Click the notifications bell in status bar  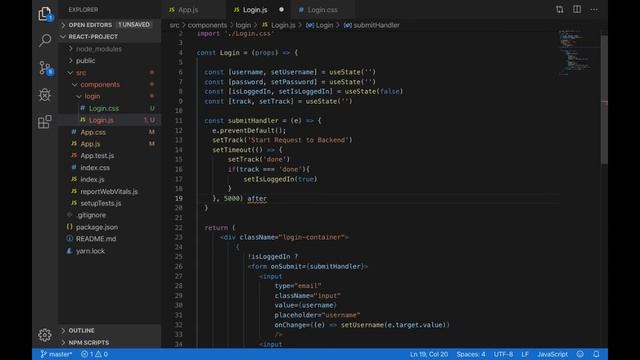(x=596, y=354)
